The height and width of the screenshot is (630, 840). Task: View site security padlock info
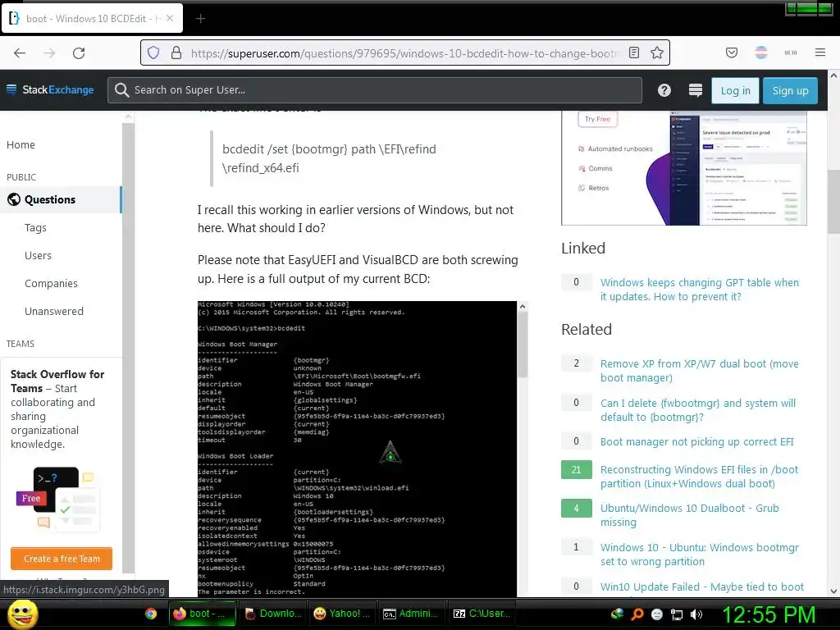tap(176, 52)
